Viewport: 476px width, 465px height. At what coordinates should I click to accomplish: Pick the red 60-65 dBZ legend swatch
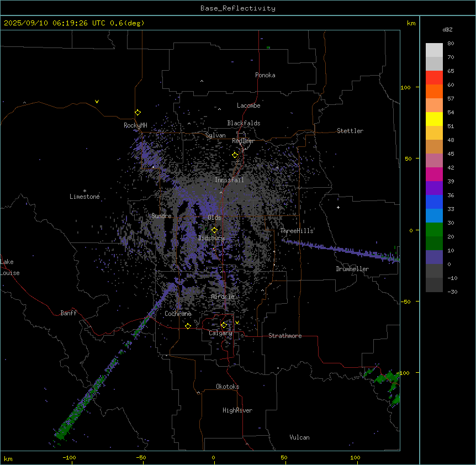[434, 78]
